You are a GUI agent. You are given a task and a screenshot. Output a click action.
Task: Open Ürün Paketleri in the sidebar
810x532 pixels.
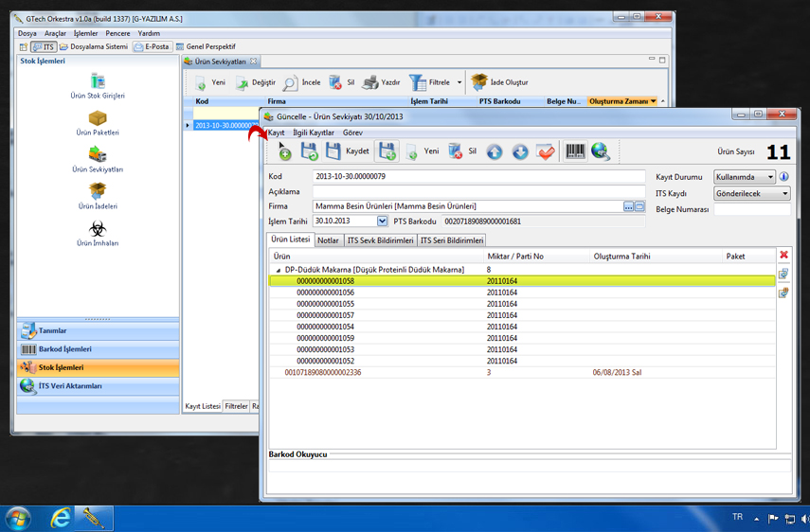tap(98, 123)
